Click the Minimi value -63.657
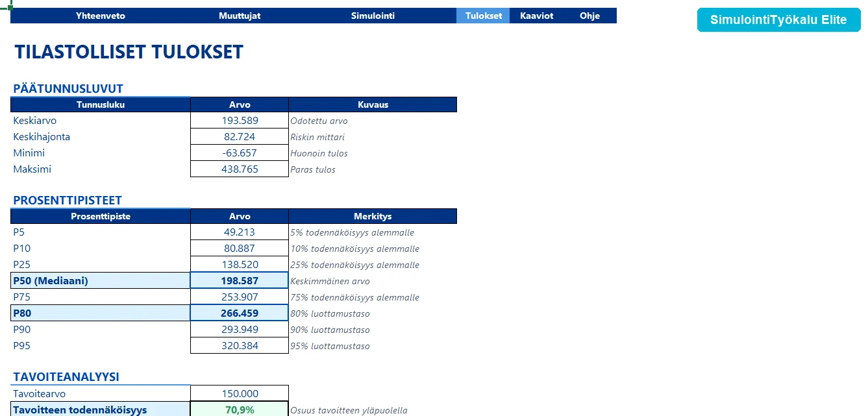Screen dimensions: 868x416 click(240, 153)
